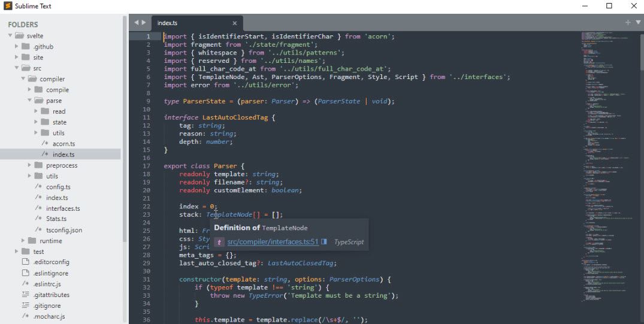Open .eslintrc.js in the sidebar
Image resolution: width=644 pixels, height=324 pixels.
[47, 284]
